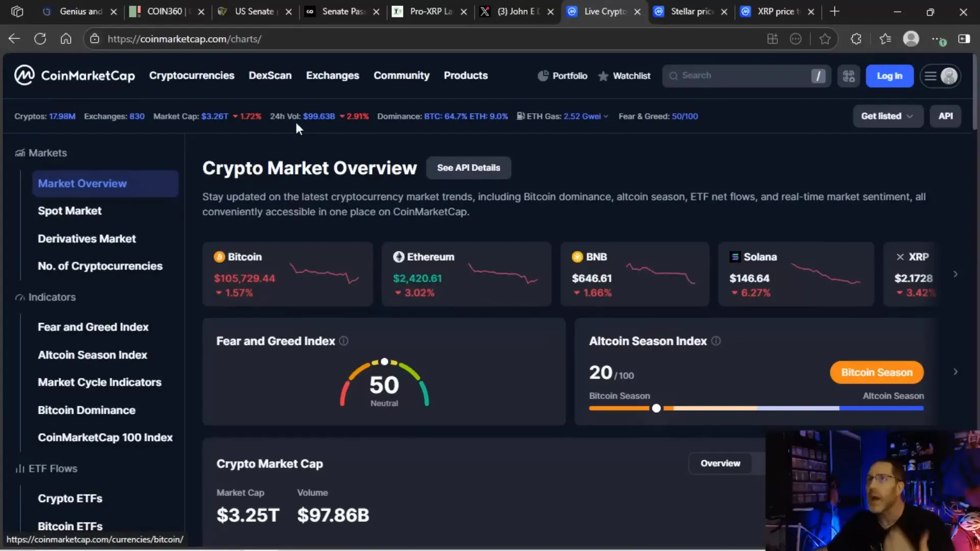980x551 pixels.
Task: Click browser profile avatar
Action: (x=911, y=39)
